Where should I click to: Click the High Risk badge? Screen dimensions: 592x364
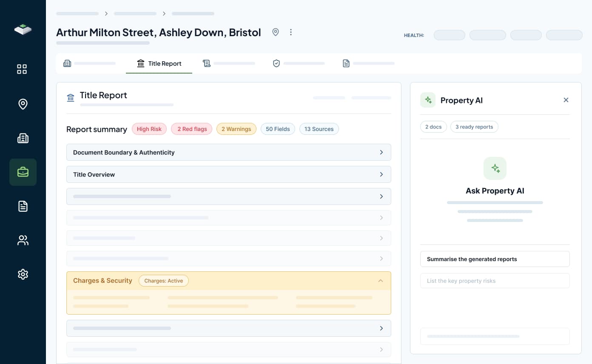point(149,129)
